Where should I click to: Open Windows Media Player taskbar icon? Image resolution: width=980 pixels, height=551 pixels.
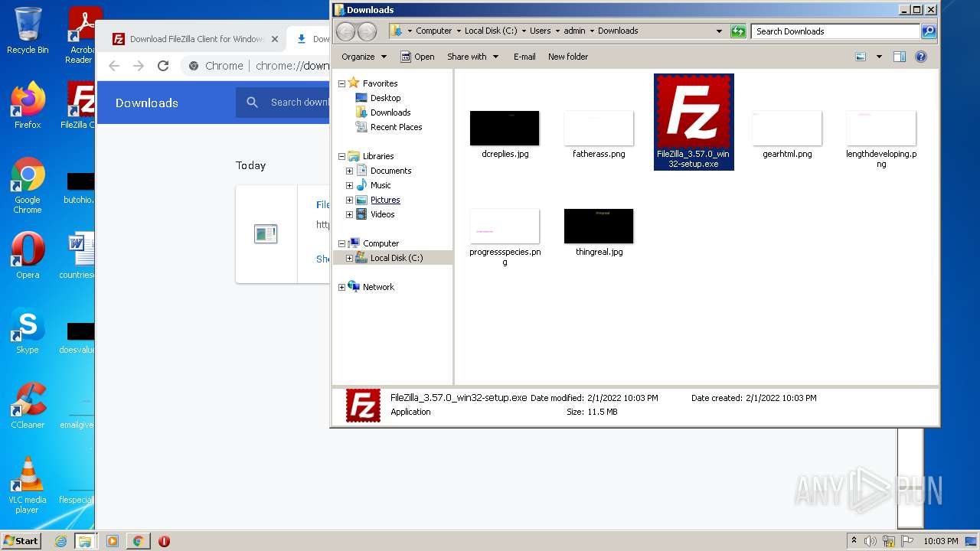point(113,541)
